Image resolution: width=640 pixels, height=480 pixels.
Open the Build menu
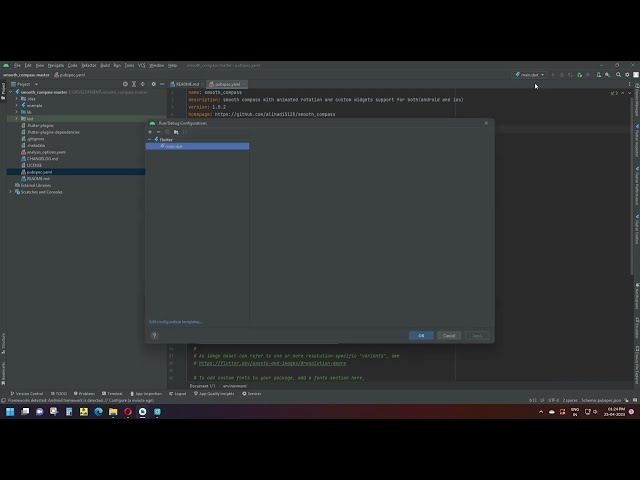(x=105, y=65)
